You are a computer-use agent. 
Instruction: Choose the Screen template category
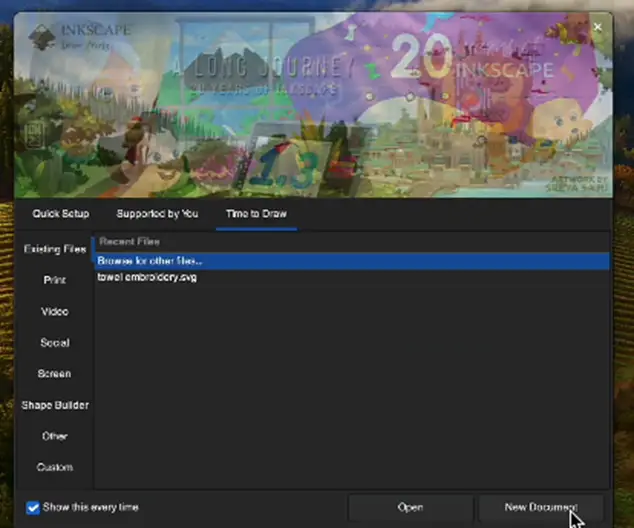click(55, 374)
